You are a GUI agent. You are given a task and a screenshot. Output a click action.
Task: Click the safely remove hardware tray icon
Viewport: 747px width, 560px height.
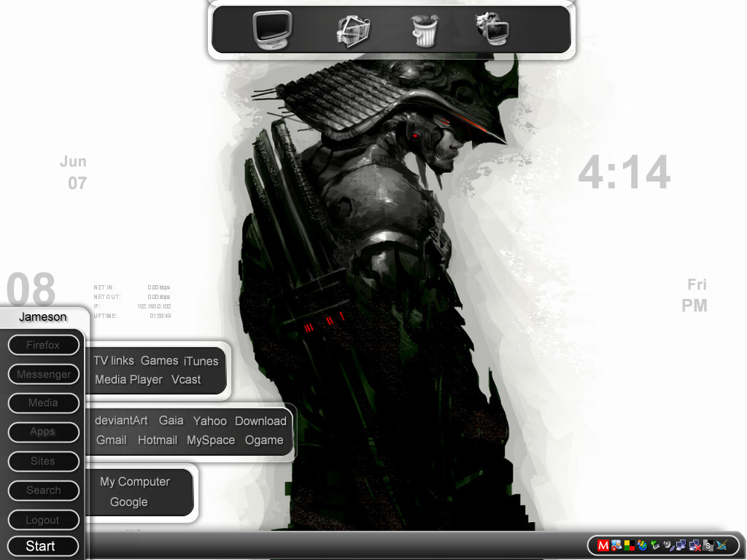click(655, 545)
